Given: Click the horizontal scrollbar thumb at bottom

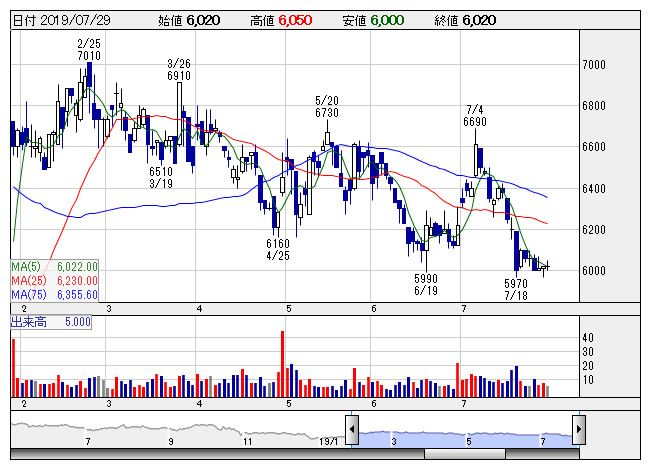Looking at the screenshot, I should click(465, 454).
